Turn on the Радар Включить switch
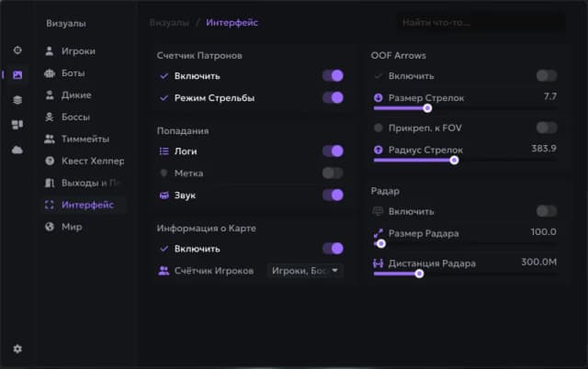 (547, 211)
